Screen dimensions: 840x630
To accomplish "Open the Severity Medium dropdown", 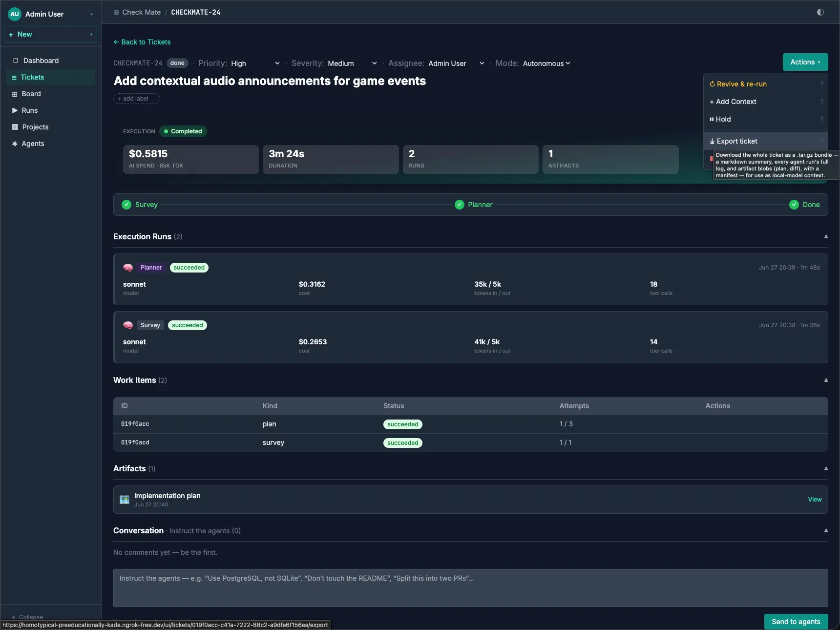I will click(352, 63).
